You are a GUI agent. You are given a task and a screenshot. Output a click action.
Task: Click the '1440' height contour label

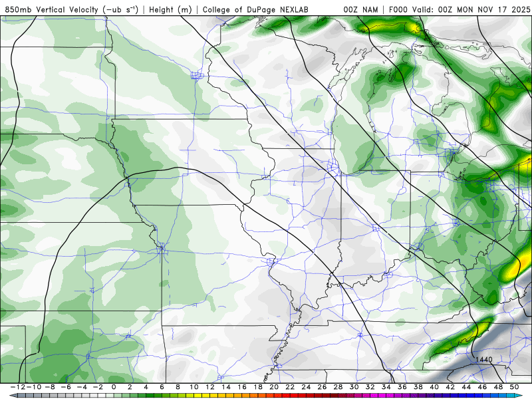[484, 360]
